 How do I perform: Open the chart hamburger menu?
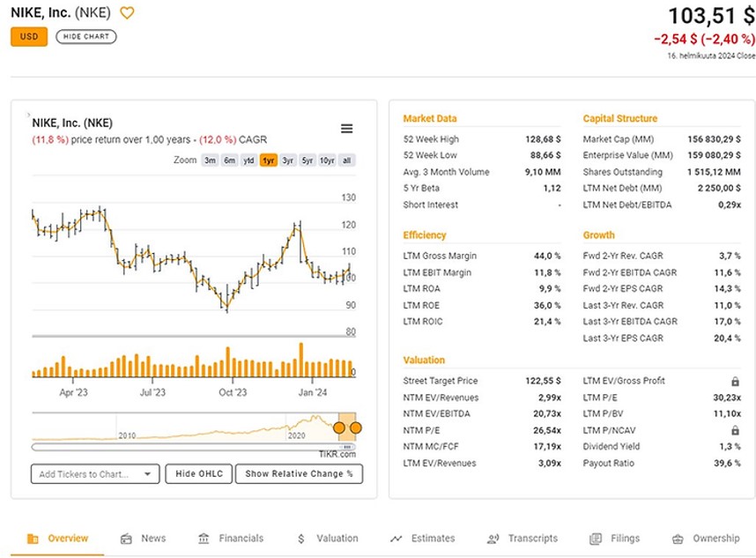click(x=346, y=129)
